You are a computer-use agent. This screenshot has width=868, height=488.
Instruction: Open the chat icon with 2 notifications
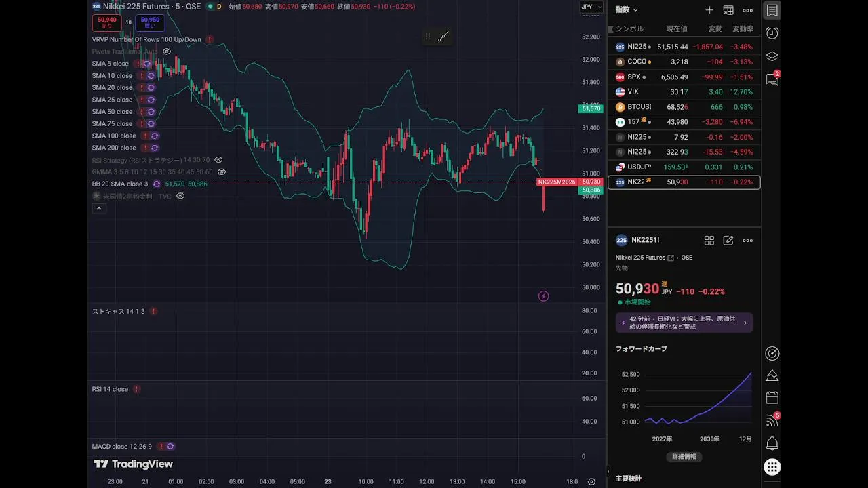pos(772,79)
